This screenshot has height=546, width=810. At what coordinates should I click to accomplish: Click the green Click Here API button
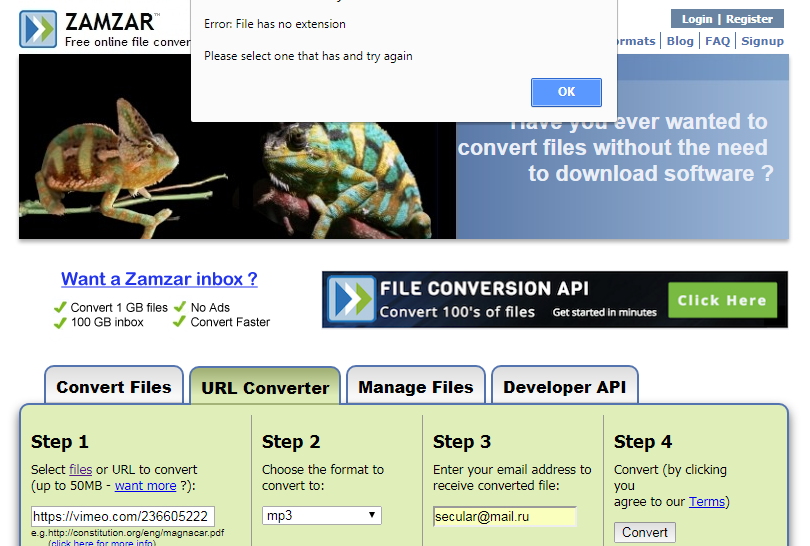722,300
